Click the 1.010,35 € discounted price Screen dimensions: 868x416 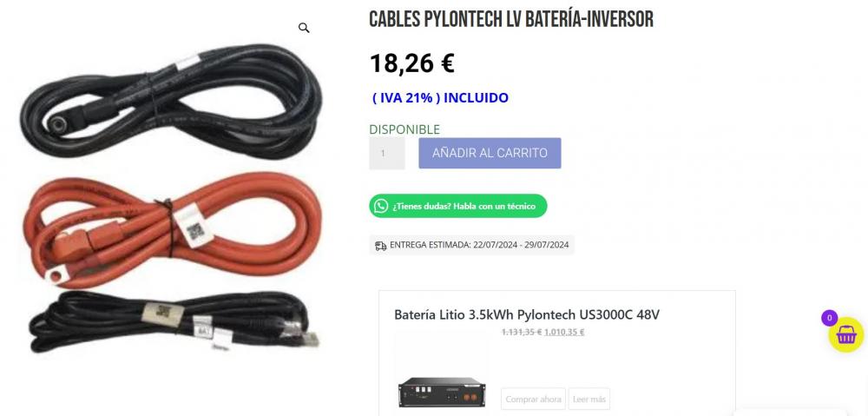pyautogui.click(x=564, y=333)
